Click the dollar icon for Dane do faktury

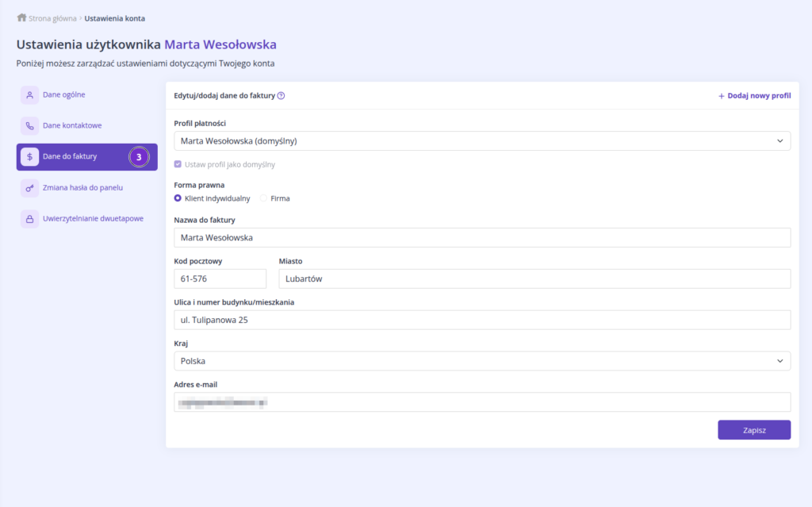29,157
